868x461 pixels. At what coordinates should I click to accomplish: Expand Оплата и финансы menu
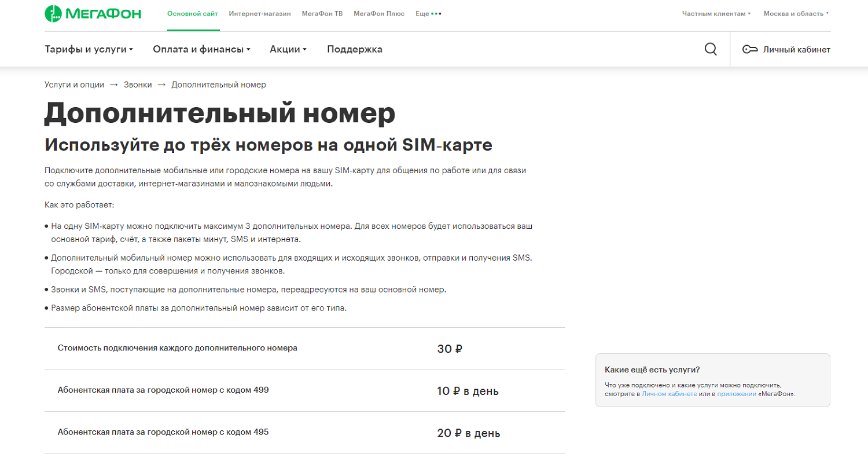pos(201,49)
